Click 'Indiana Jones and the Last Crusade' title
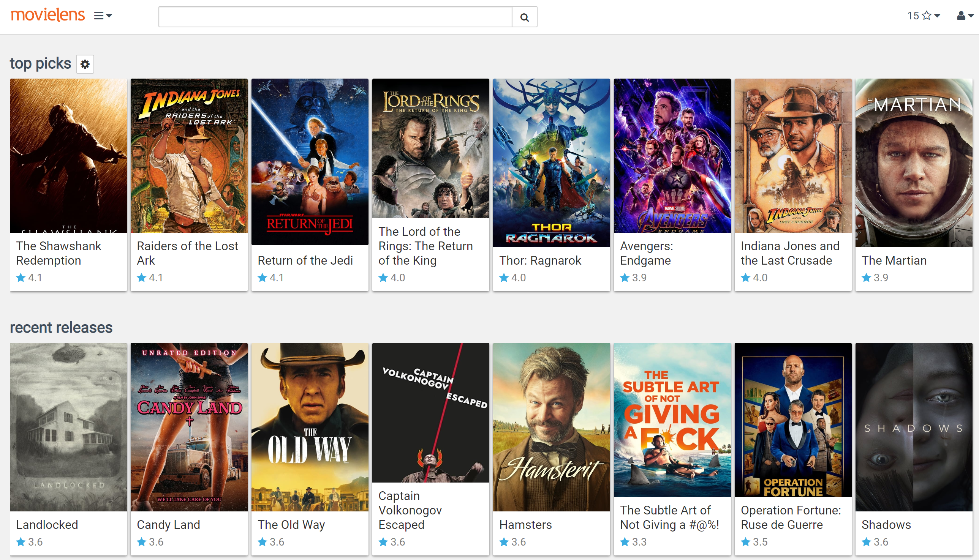 [x=791, y=253]
